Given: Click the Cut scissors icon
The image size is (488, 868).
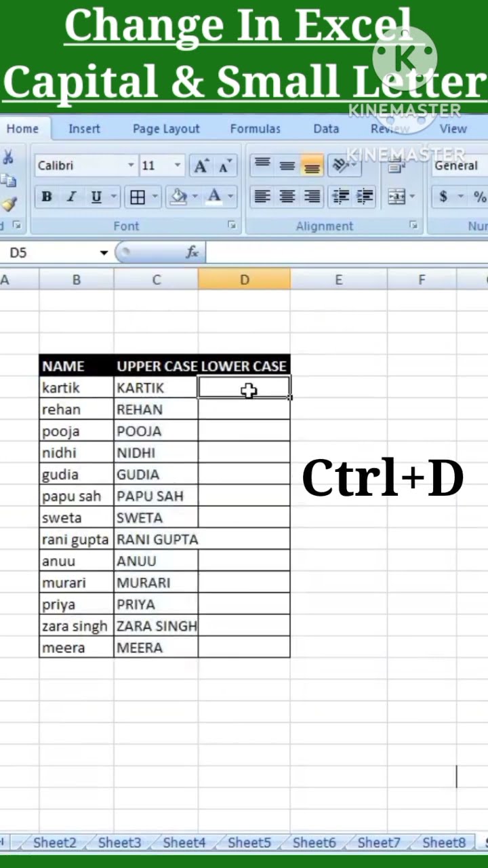Looking at the screenshot, I should [x=8, y=158].
